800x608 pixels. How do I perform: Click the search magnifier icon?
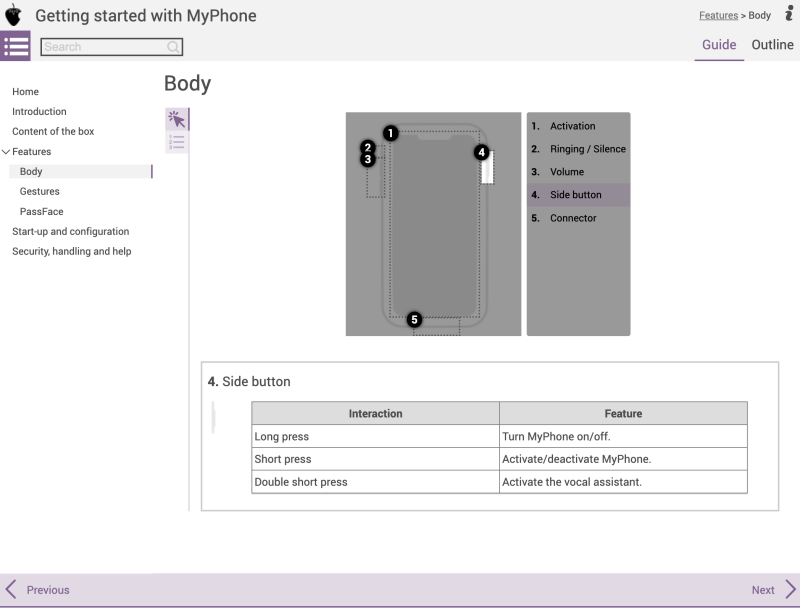point(173,47)
